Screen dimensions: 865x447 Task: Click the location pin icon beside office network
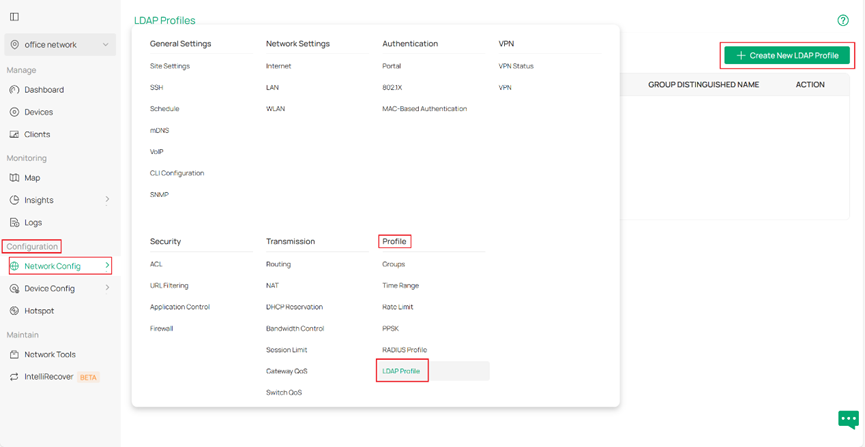point(14,45)
